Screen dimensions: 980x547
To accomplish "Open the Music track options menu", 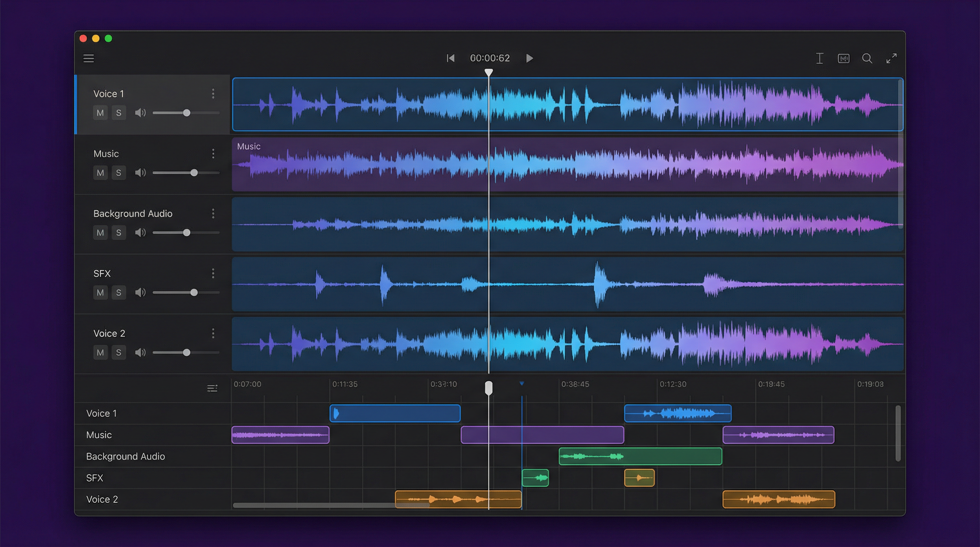I will click(x=213, y=154).
